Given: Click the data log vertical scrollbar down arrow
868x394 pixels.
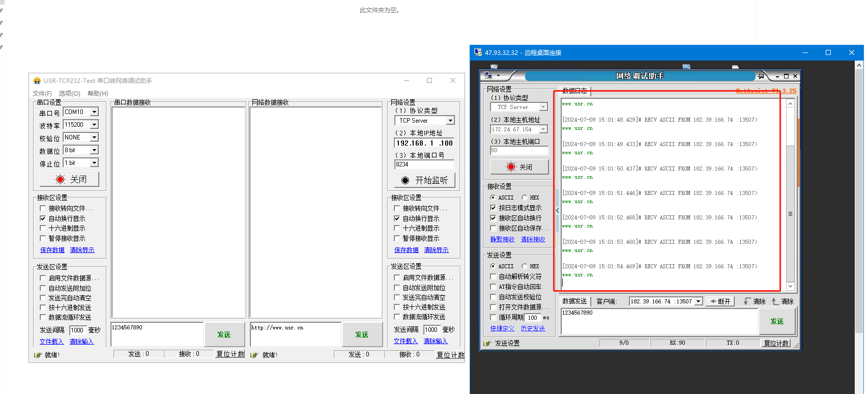Looking at the screenshot, I should (790, 287).
